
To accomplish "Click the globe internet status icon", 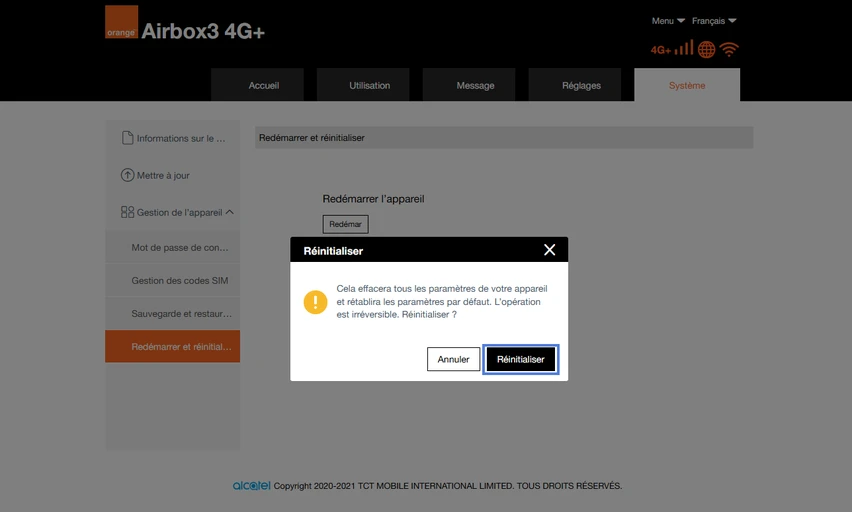I will tap(706, 49).
